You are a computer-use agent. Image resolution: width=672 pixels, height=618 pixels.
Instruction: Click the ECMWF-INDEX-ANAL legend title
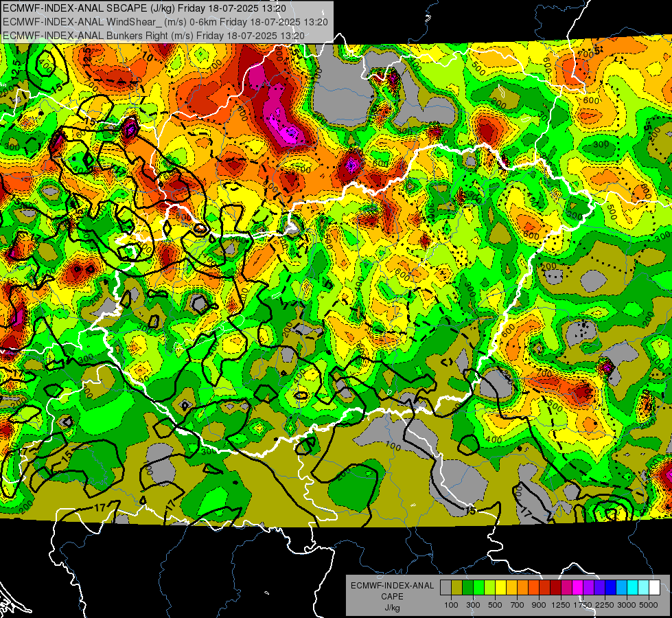coord(393,586)
